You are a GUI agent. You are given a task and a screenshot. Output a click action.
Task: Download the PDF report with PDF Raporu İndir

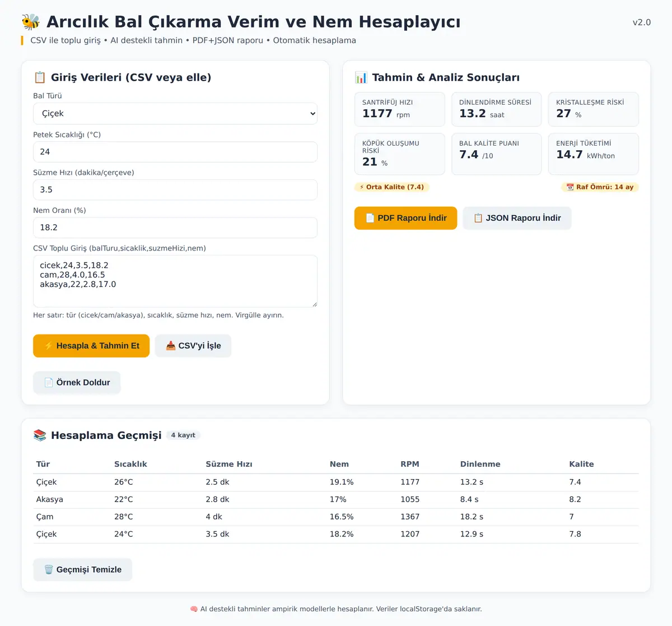406,218
